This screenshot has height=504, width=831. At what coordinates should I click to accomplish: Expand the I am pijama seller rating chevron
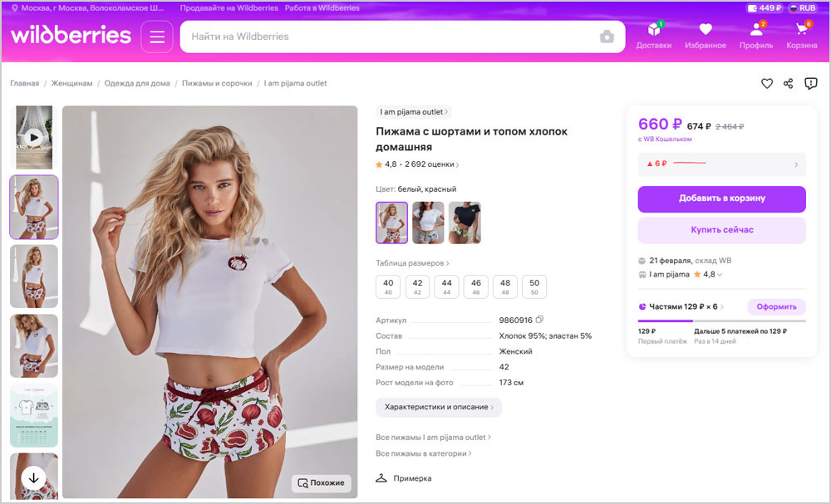pyautogui.click(x=720, y=275)
